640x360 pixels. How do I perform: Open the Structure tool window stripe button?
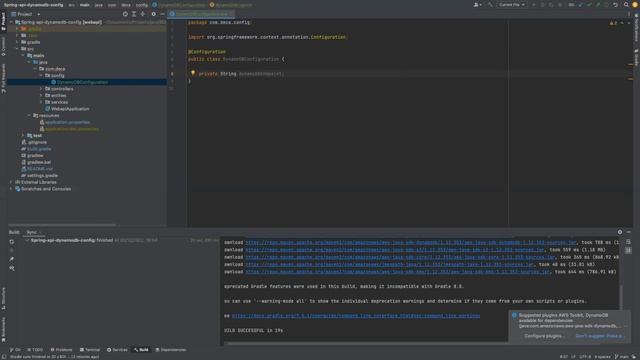[3, 298]
